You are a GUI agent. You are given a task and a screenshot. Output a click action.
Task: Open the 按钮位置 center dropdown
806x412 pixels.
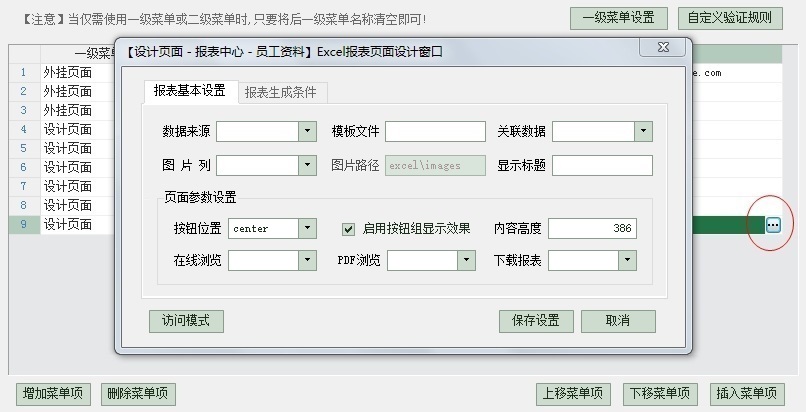tap(307, 229)
